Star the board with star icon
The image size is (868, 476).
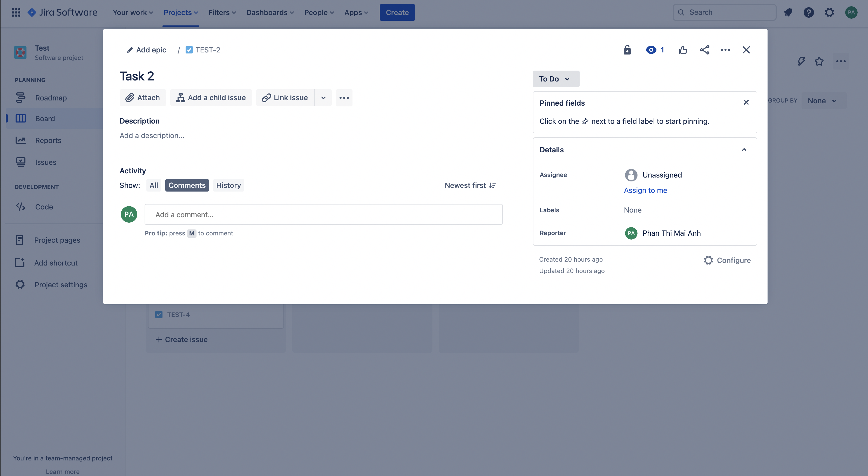[x=819, y=61]
